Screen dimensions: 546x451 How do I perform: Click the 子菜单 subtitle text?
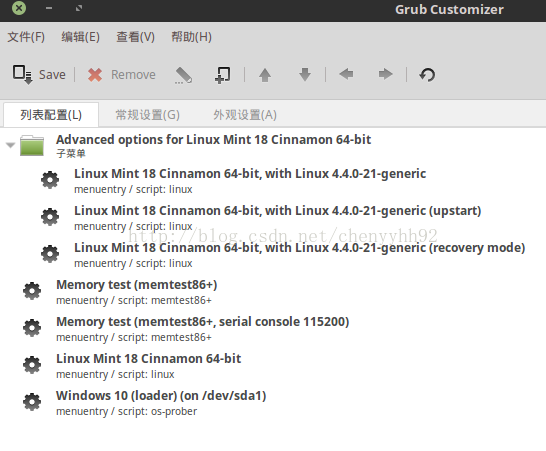click(71, 154)
